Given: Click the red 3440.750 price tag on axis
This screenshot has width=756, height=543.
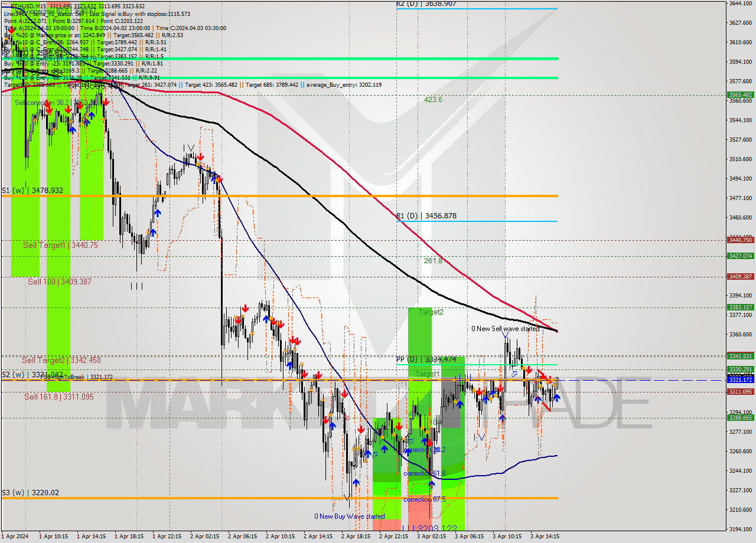Looking at the screenshot, I should (740, 240).
